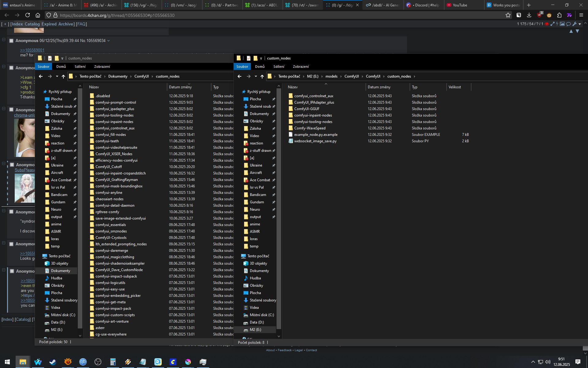Open Calculator from taskbar
The width and height of the screenshot is (588, 368).
(x=113, y=362)
